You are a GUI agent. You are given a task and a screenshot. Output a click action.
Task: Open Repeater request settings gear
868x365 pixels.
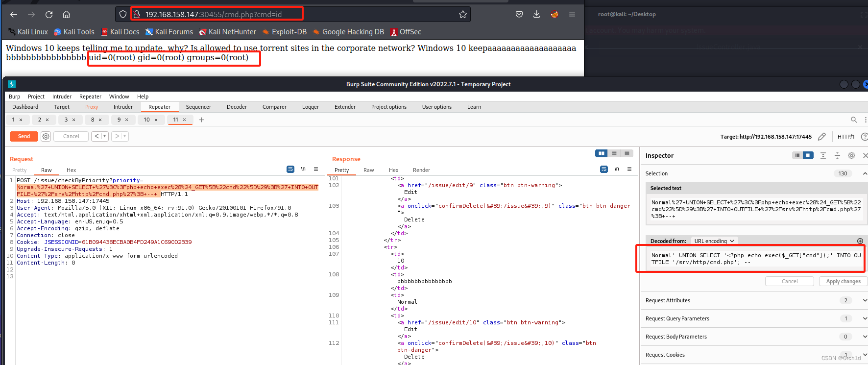coord(46,136)
